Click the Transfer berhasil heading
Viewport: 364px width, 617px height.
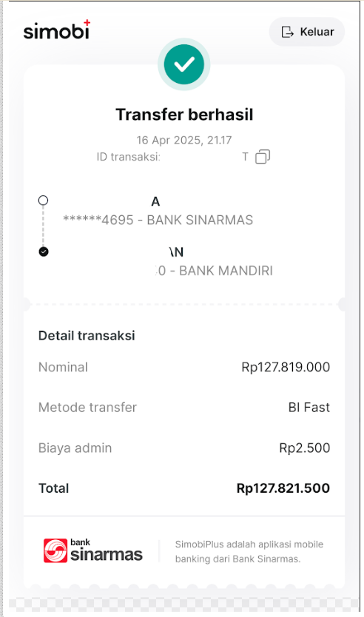click(x=184, y=115)
